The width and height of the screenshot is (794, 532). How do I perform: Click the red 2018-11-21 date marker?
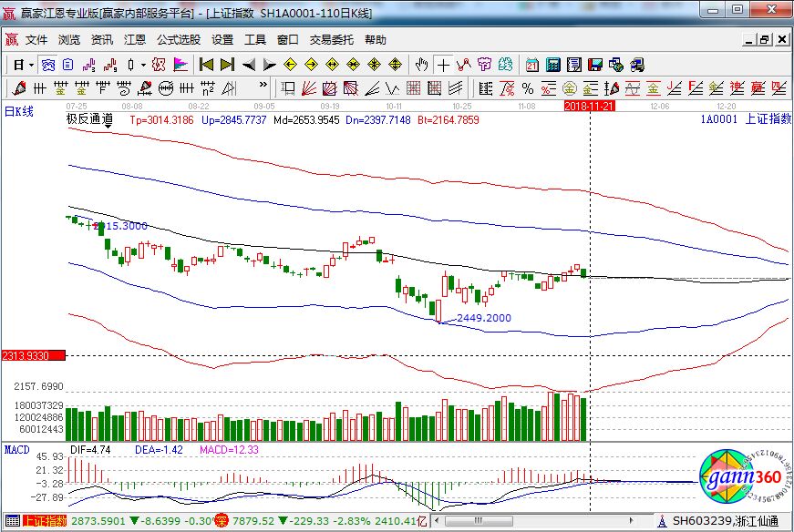pos(589,107)
